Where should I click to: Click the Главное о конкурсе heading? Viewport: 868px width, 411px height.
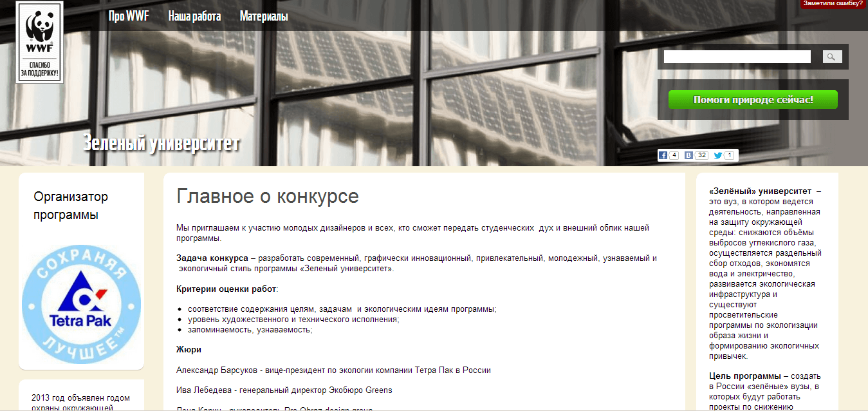click(268, 196)
